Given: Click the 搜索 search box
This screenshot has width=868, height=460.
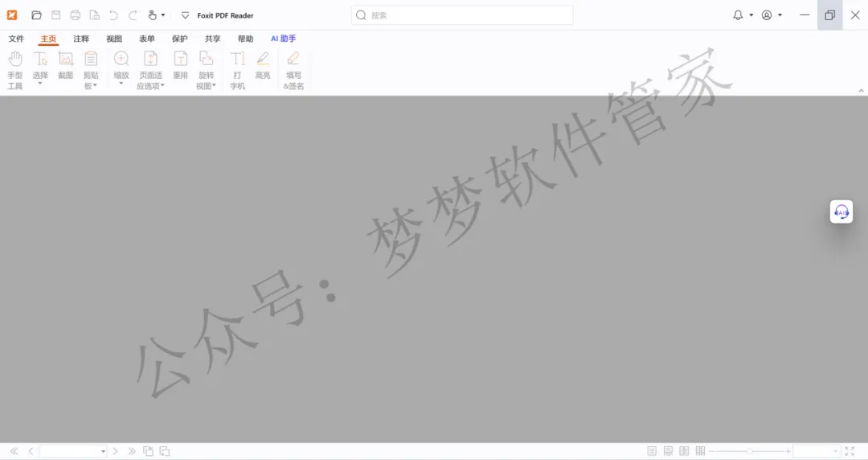Looking at the screenshot, I should [462, 15].
